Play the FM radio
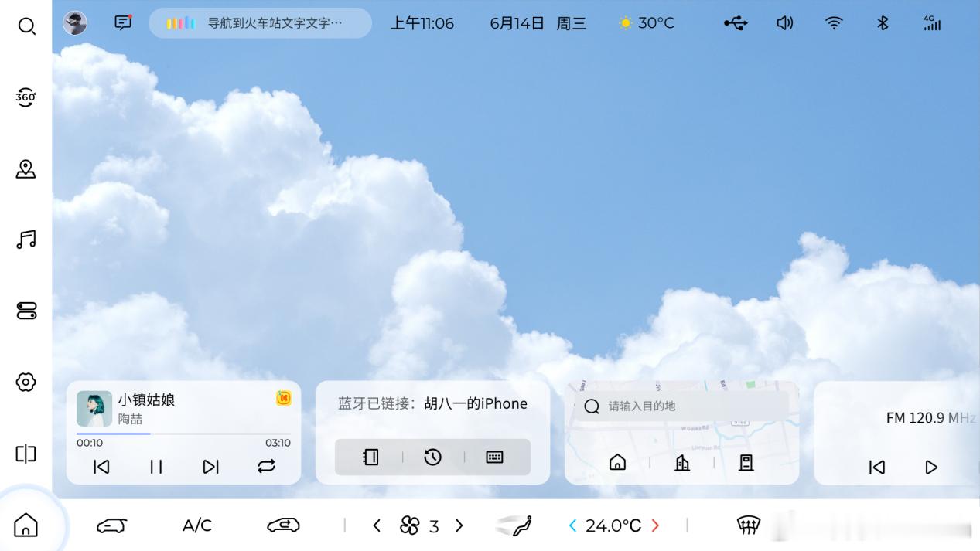The width and height of the screenshot is (980, 551). coord(931,468)
